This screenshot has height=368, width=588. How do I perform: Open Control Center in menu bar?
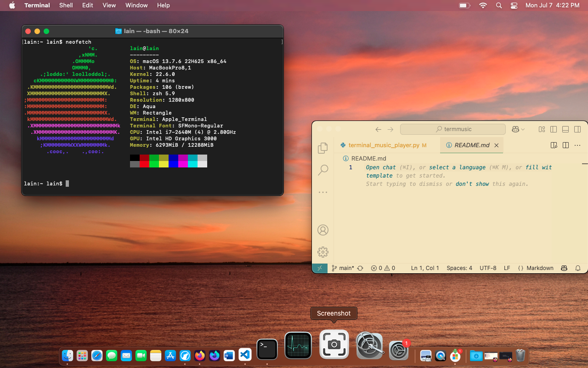[514, 6]
